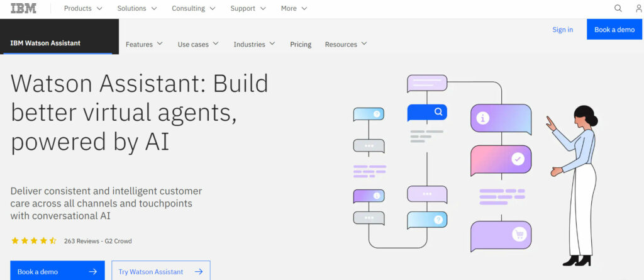Expand the More menu
The width and height of the screenshot is (644, 280).
click(294, 9)
